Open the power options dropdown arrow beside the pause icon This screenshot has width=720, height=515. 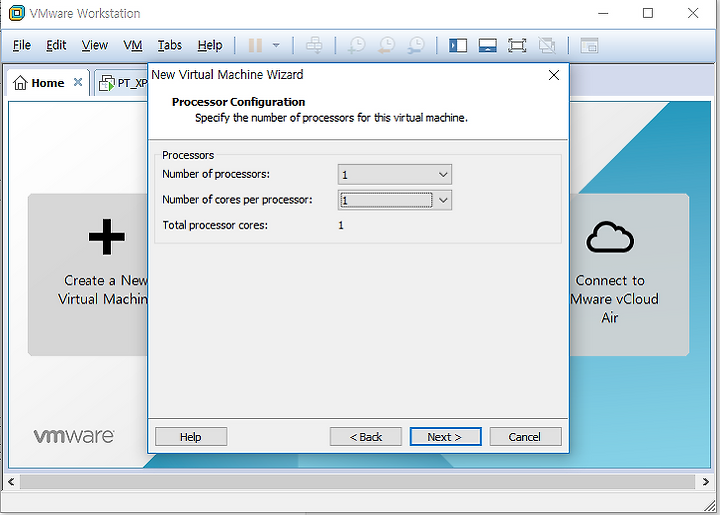276,45
